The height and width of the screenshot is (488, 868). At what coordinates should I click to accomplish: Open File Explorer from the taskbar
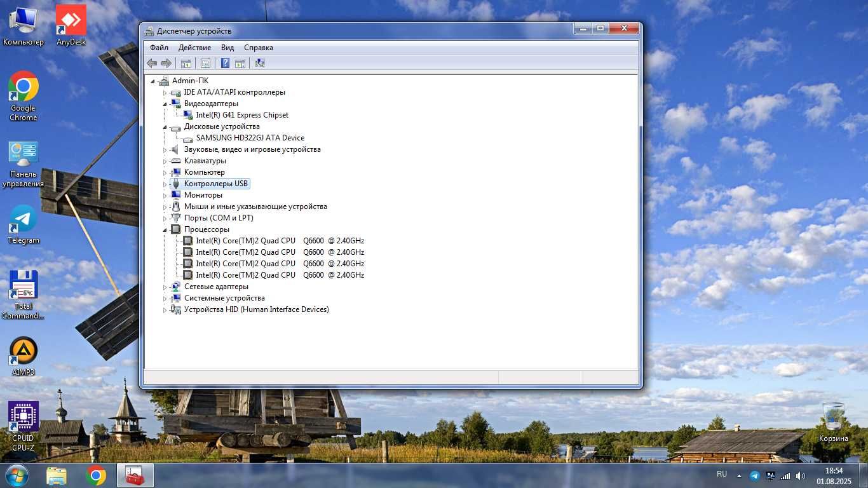pyautogui.click(x=57, y=475)
